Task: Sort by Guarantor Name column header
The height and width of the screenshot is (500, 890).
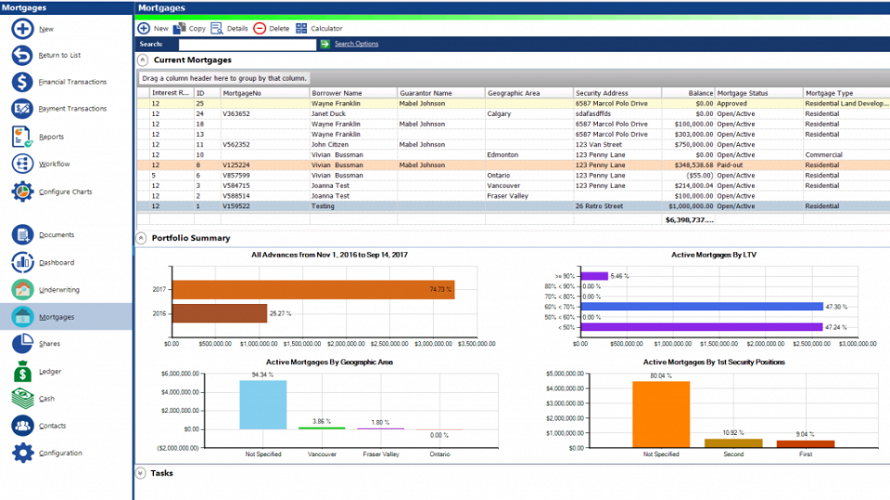Action: 441,93
